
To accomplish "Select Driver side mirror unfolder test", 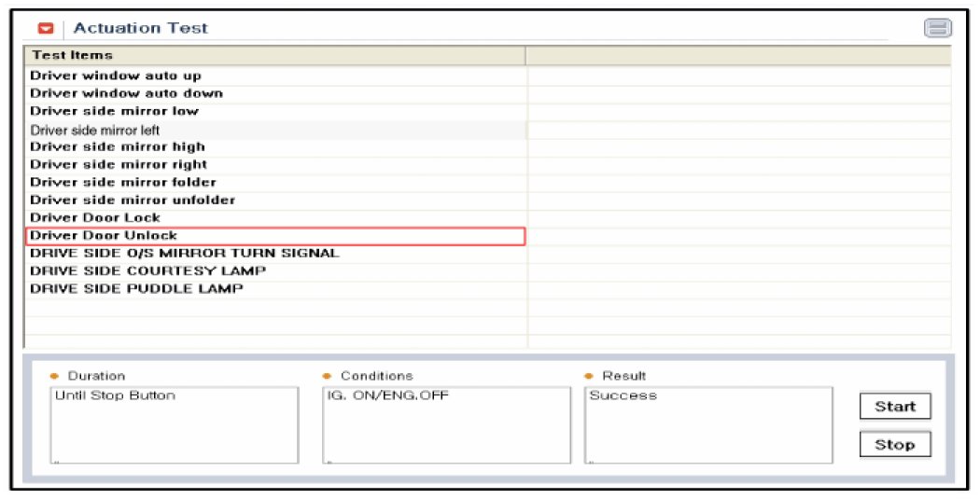I will [x=133, y=200].
